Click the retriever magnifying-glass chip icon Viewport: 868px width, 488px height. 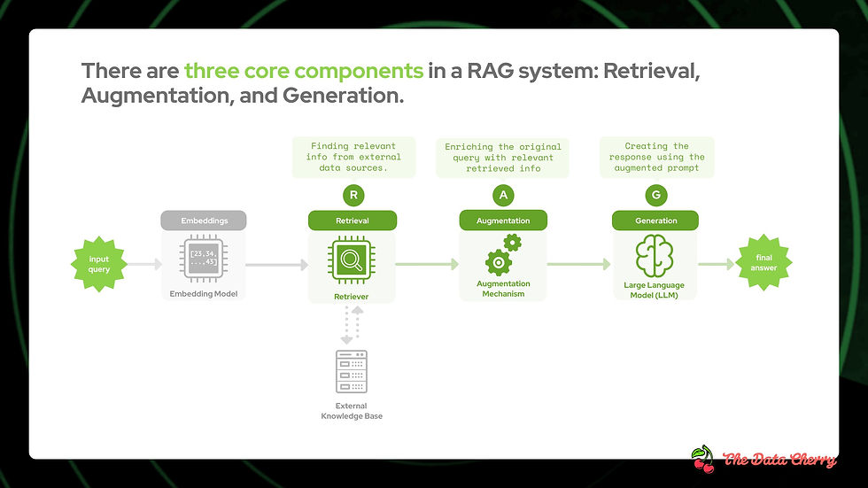click(x=352, y=259)
